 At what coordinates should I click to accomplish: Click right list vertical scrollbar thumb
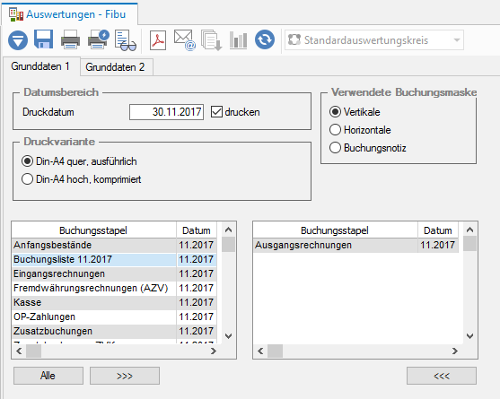tap(470, 244)
